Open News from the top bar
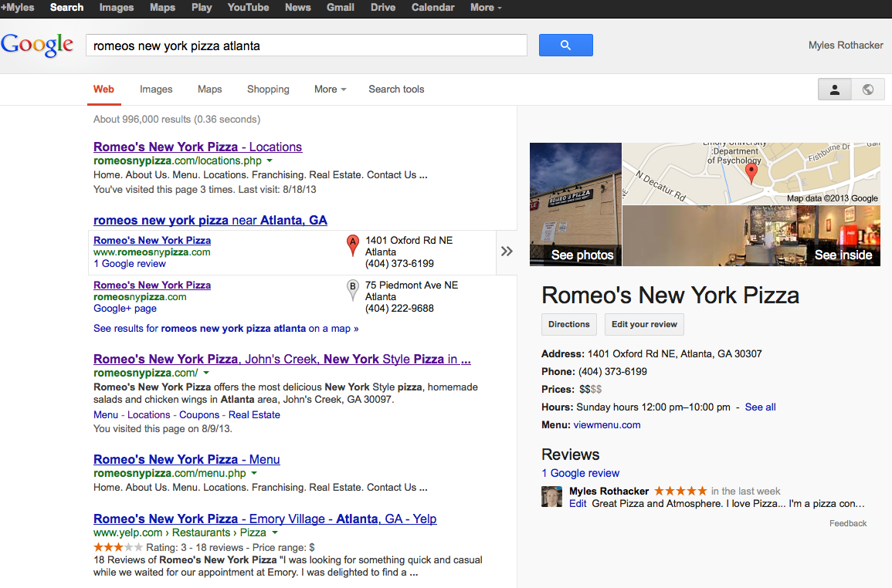Screen dimensions: 892x588 (297, 8)
